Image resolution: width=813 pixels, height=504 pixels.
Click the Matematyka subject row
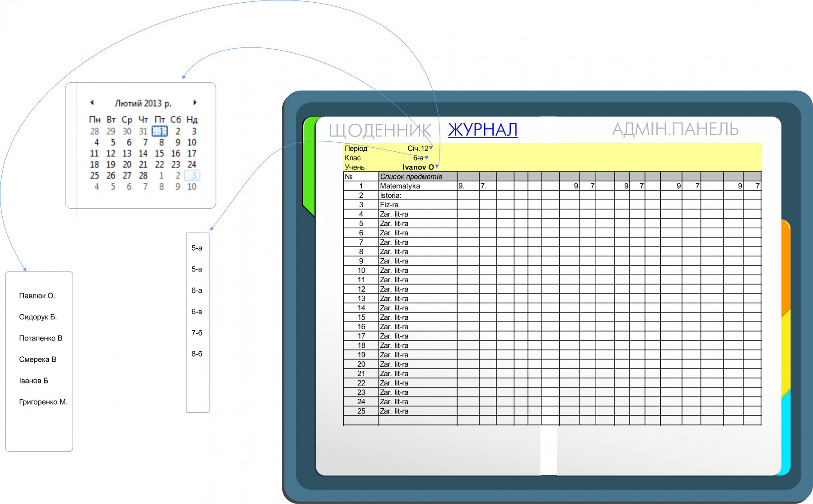[400, 186]
